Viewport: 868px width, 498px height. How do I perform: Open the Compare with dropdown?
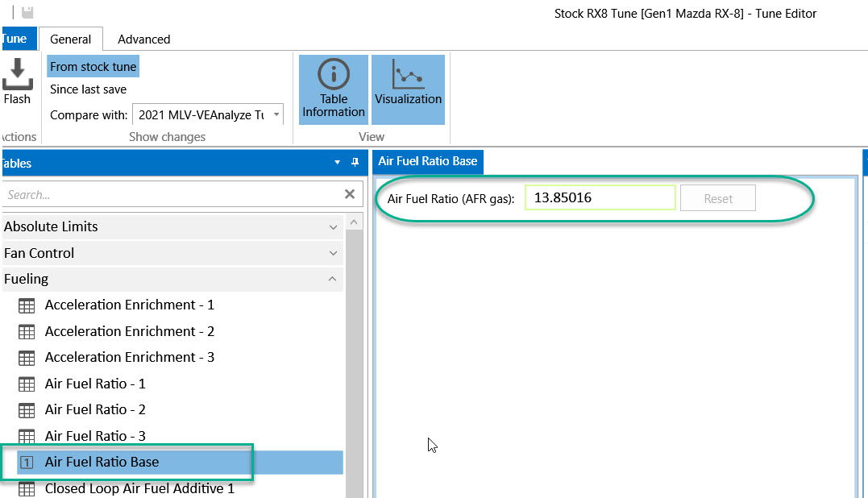pyautogui.click(x=276, y=115)
